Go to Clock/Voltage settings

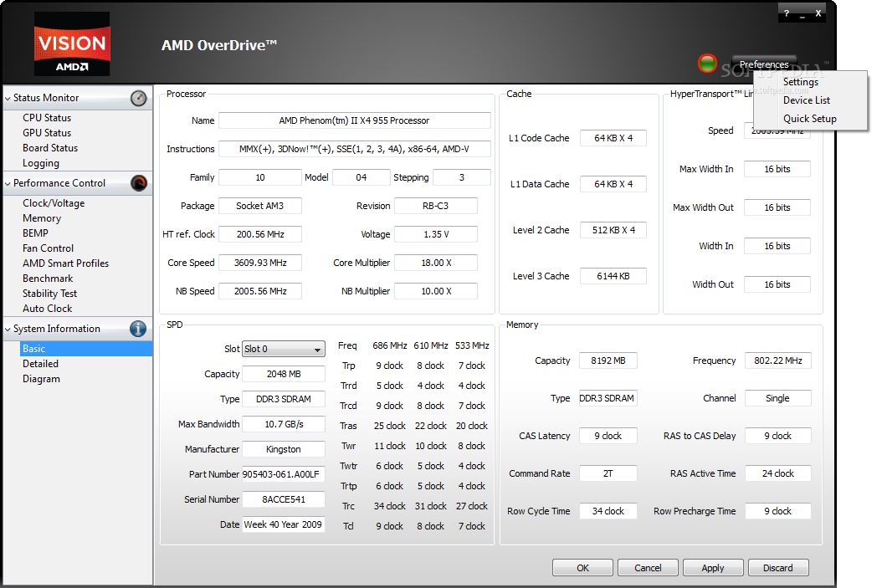point(54,203)
